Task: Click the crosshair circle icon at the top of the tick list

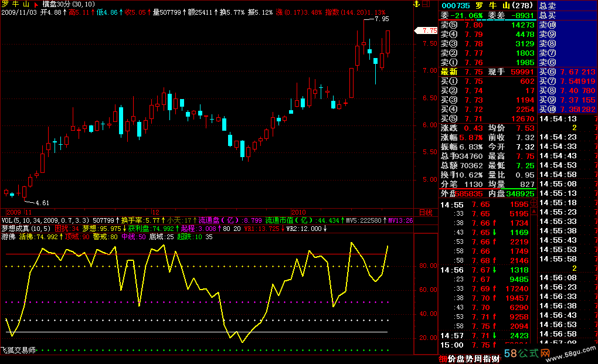Action: 534,203
